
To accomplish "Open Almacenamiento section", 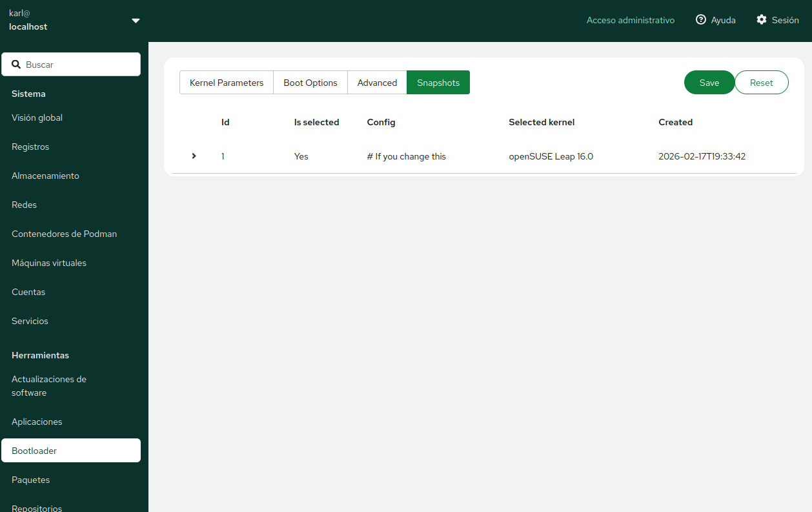I will point(45,176).
